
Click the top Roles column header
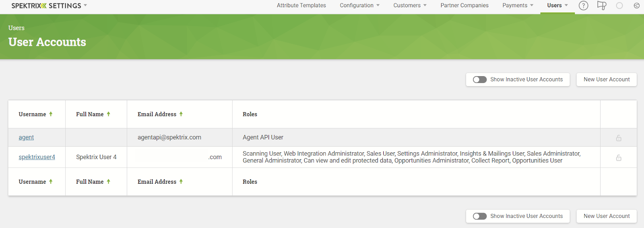(250, 114)
